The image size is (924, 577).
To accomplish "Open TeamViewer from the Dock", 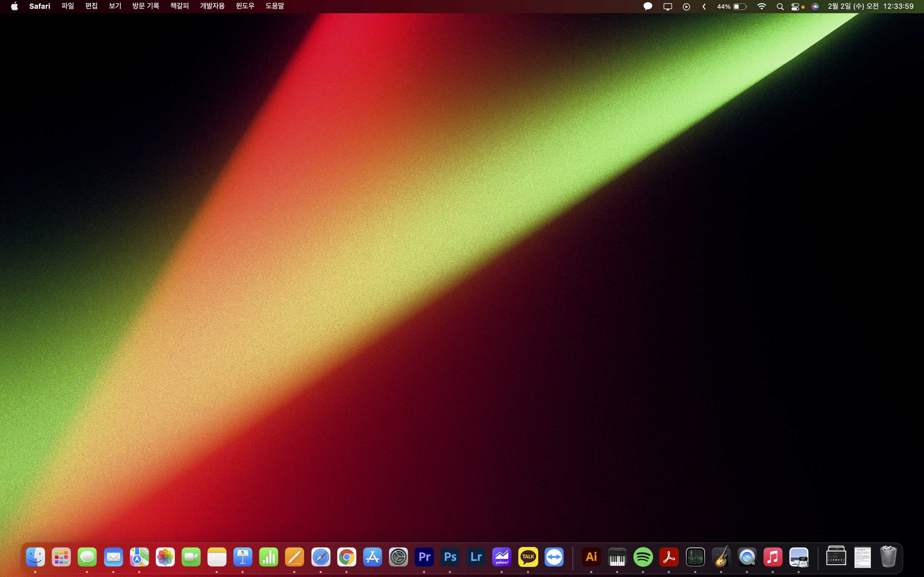I will click(554, 557).
